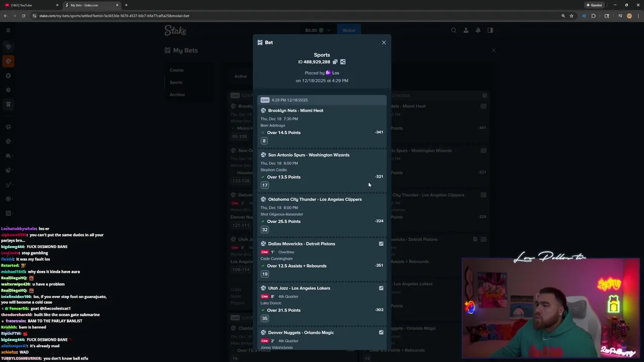Open Los user profile link

[336, 73]
